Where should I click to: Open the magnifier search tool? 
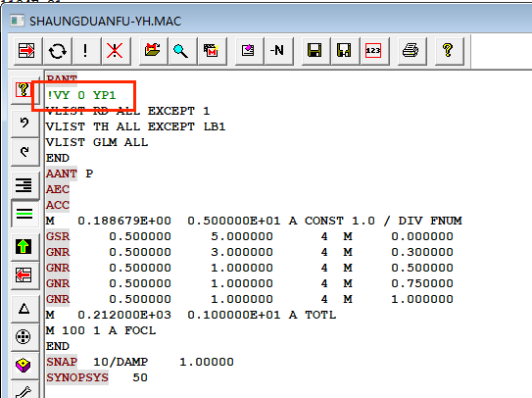click(181, 51)
